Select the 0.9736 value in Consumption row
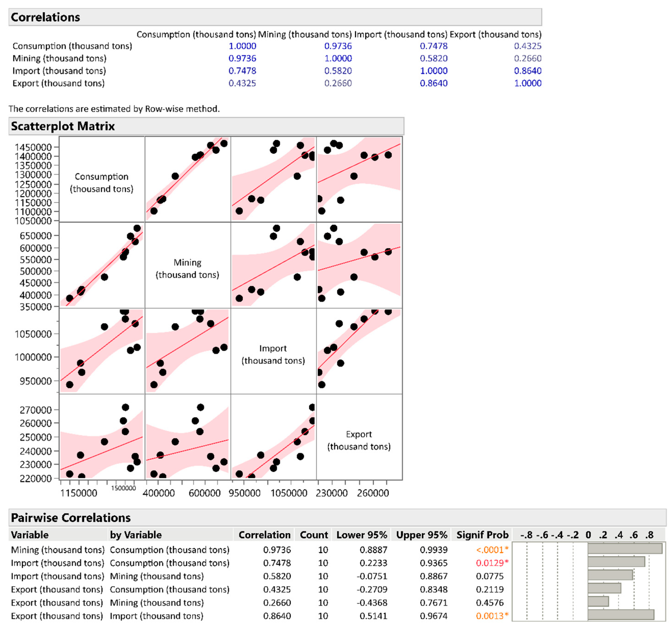Screen dimensions: 672x629 click(x=338, y=46)
